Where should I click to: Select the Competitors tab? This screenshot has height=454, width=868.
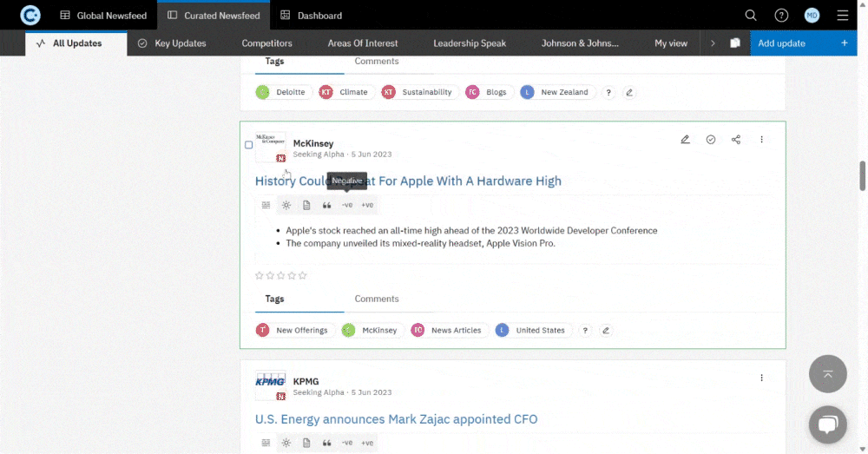click(266, 43)
